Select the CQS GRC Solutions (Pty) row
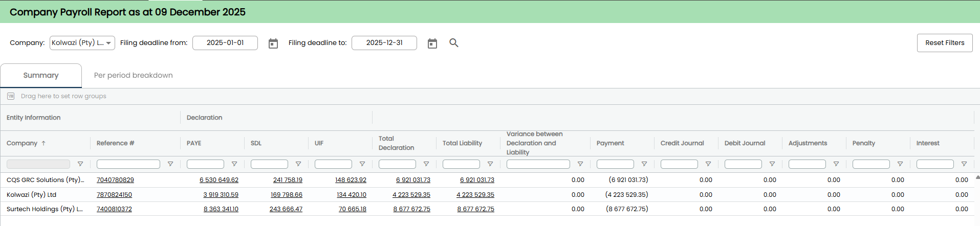980x226 pixels. [x=45, y=180]
